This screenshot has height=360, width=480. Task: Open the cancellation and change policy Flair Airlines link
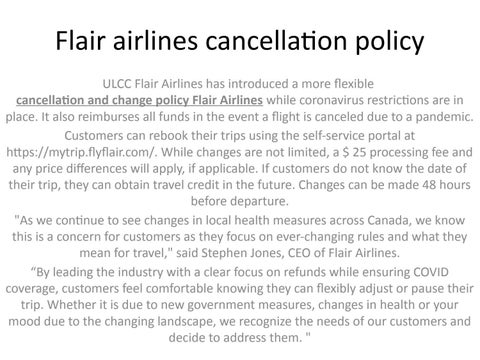tap(139, 100)
